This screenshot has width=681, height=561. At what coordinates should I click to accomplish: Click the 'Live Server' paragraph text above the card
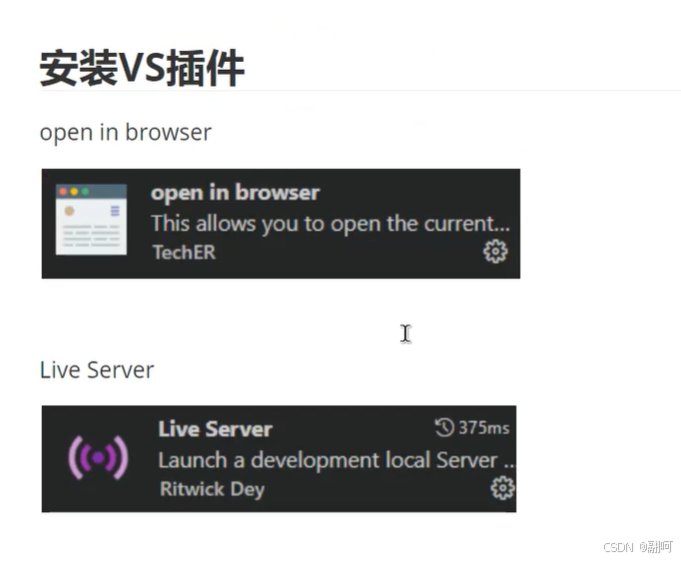click(x=97, y=370)
